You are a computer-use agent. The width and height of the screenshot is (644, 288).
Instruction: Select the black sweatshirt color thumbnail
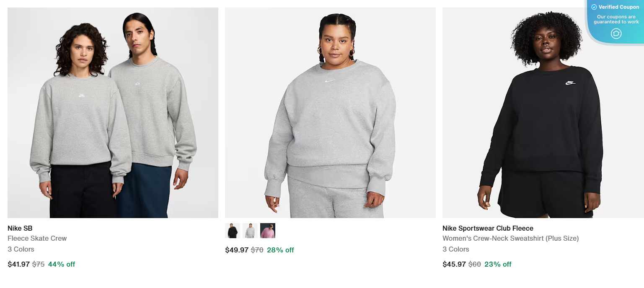tap(232, 230)
